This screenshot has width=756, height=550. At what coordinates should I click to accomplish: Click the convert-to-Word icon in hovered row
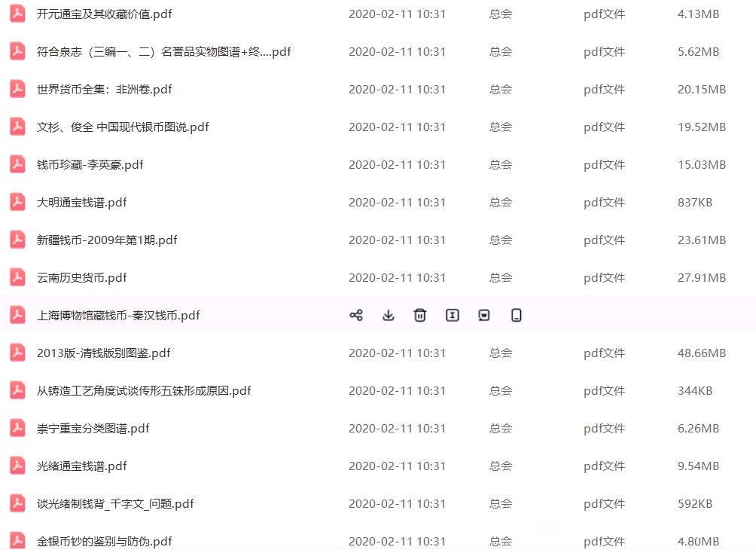tap(484, 316)
